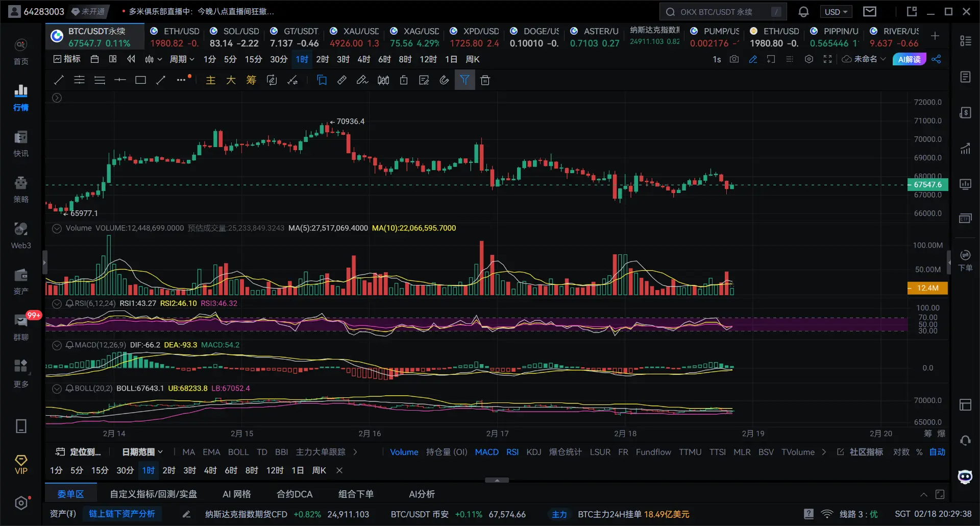The width and height of the screenshot is (980, 526).
Task: Enter fullscreen chart mode
Action: [x=827, y=59]
